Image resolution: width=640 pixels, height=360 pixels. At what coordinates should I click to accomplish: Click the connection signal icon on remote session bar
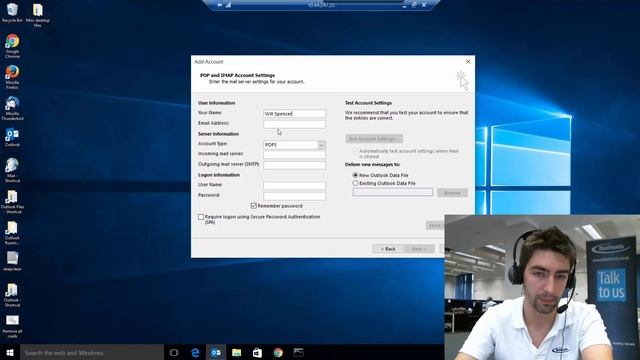[228, 5]
